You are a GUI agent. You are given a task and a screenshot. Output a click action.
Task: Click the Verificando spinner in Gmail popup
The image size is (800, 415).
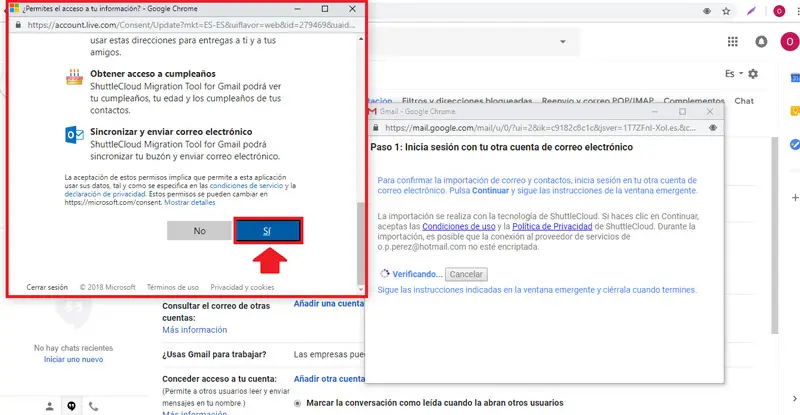click(385, 274)
